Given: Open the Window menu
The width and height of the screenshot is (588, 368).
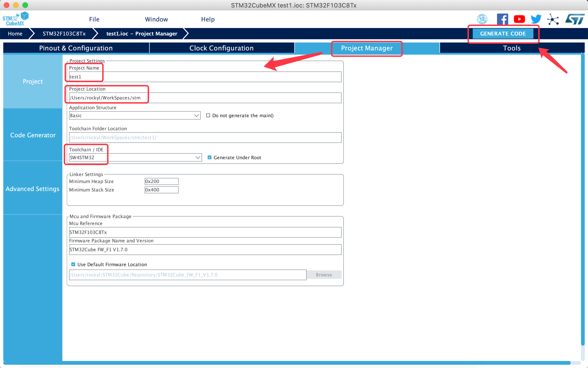Looking at the screenshot, I should 156,19.
